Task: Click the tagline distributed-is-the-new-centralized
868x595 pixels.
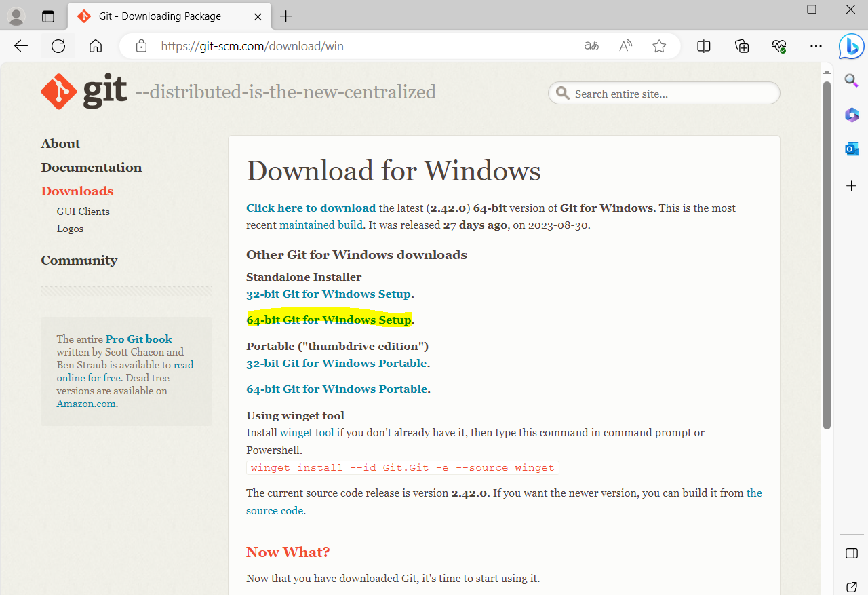Action: click(286, 92)
